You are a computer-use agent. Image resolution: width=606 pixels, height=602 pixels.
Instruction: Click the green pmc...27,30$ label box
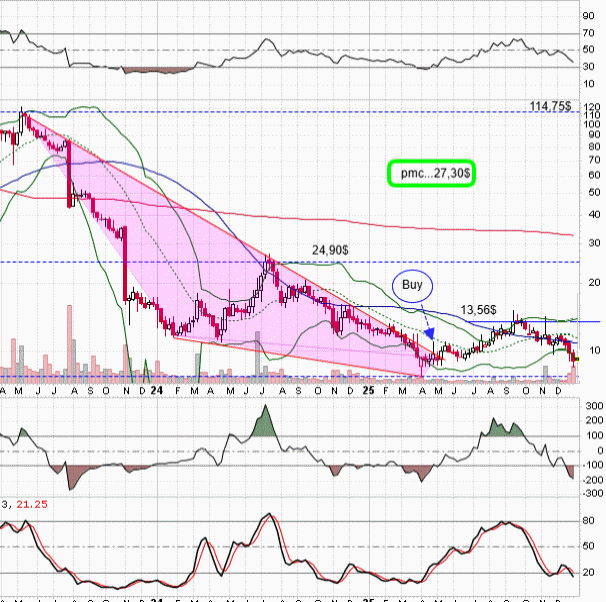point(432,173)
